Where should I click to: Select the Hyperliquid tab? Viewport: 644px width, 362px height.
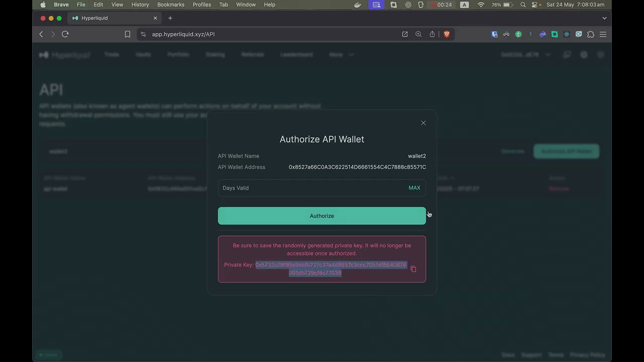[114, 18]
